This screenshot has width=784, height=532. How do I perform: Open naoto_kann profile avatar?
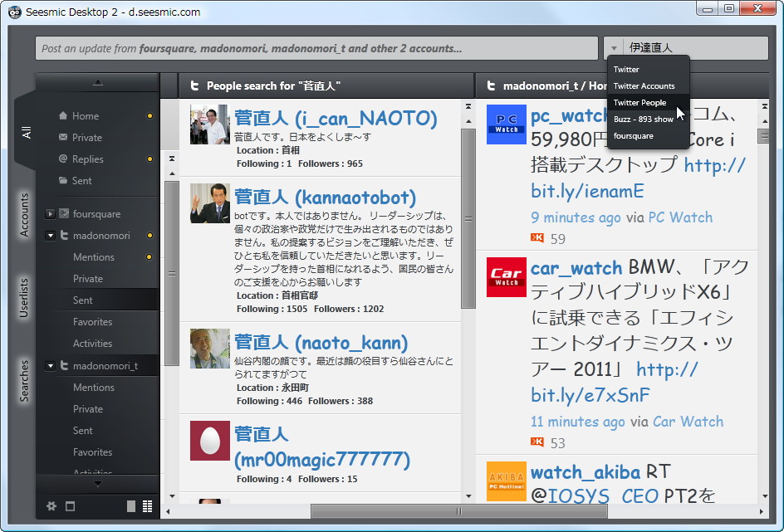pos(210,349)
